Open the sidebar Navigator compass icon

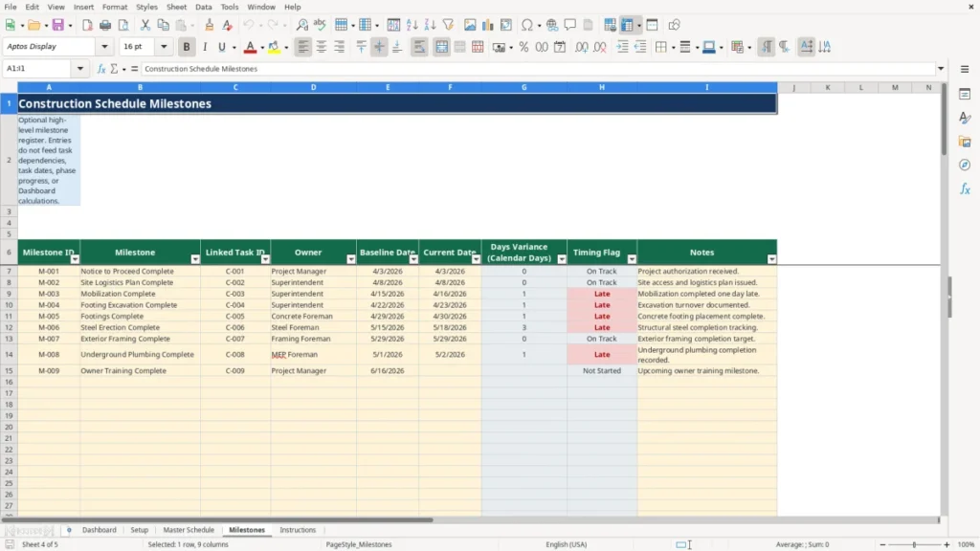[965, 165]
